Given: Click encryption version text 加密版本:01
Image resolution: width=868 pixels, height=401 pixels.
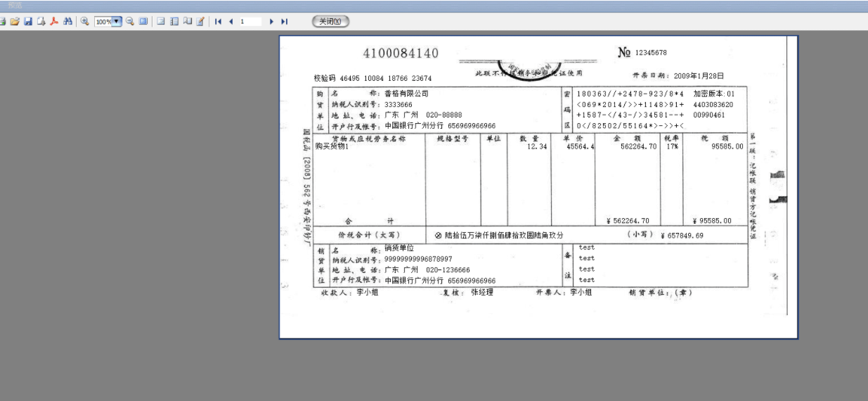Looking at the screenshot, I should pyautogui.click(x=713, y=94).
